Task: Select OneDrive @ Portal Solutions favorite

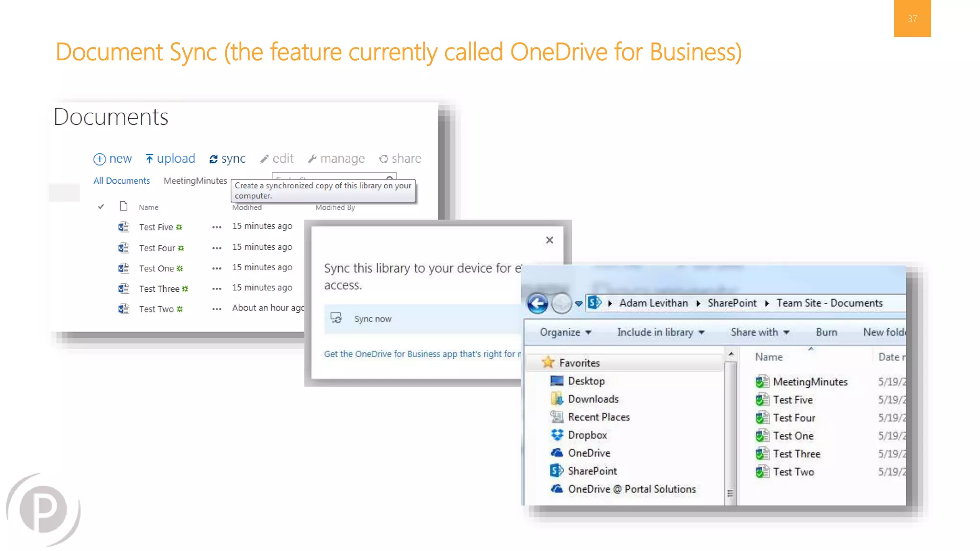Action: [x=632, y=489]
